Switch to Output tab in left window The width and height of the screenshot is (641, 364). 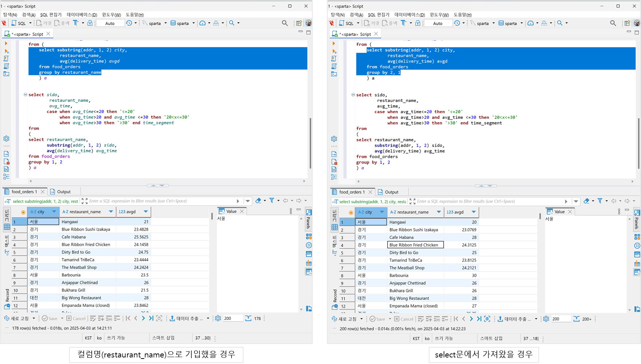click(x=60, y=191)
